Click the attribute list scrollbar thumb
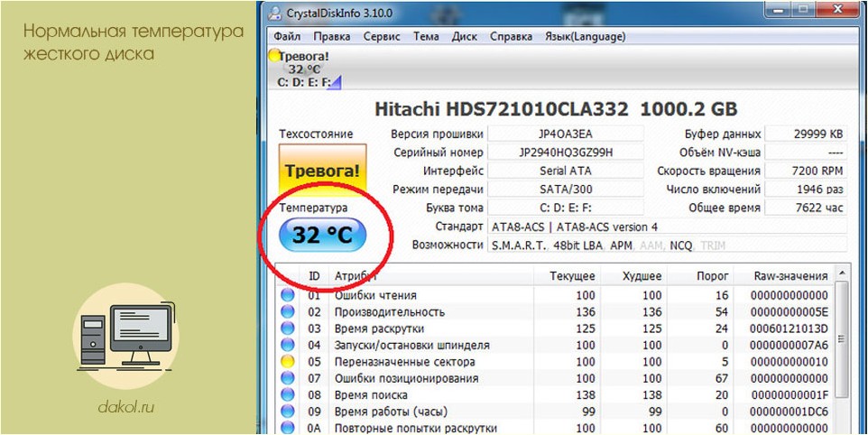 point(841,338)
